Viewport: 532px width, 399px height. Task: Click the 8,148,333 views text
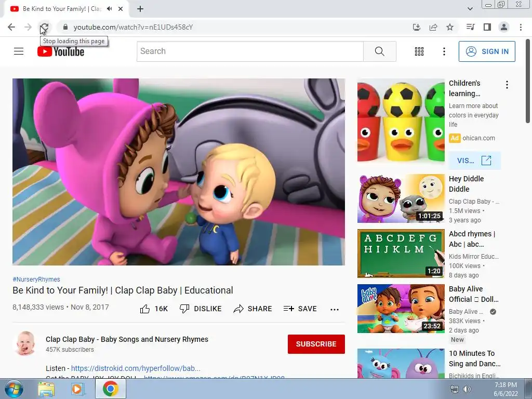(38, 307)
